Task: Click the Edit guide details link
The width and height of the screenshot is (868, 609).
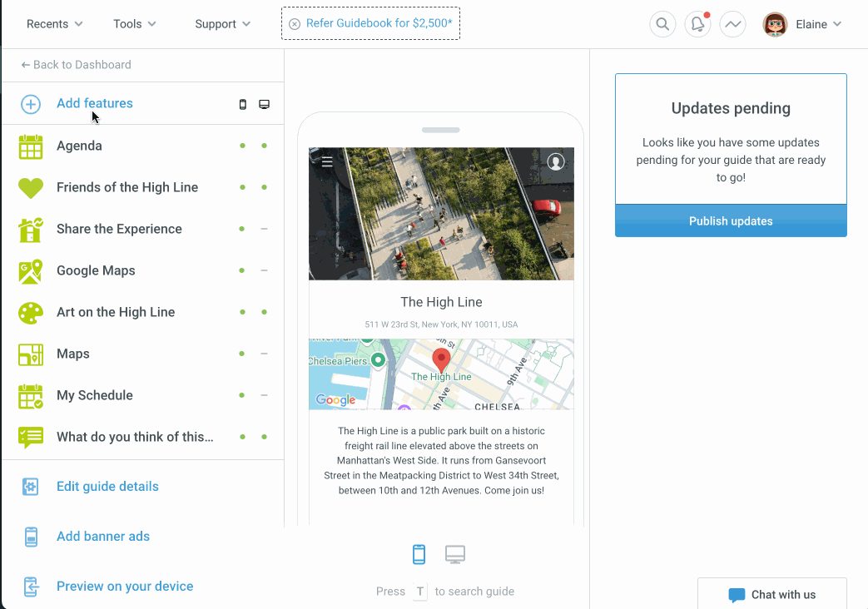Action: point(107,486)
